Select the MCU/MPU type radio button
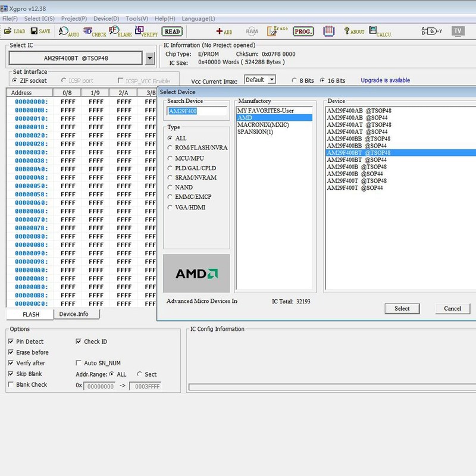Image resolution: width=476 pixels, height=476 pixels. [170, 158]
